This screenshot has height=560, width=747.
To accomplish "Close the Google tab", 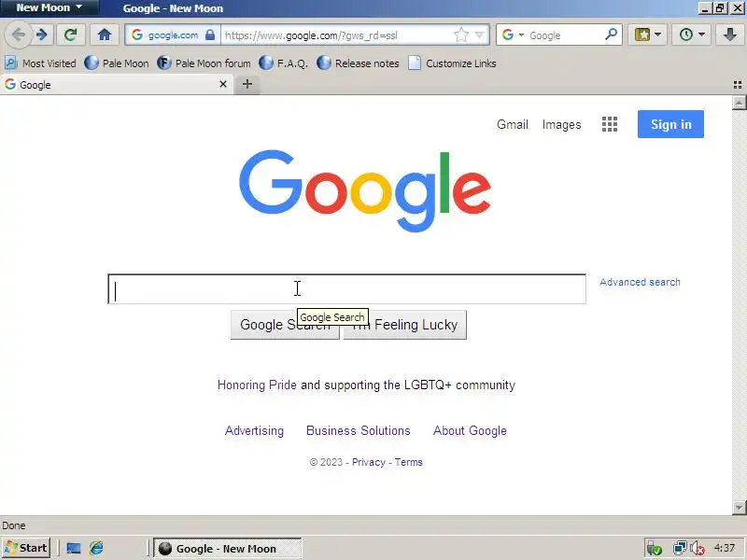I will click(223, 84).
